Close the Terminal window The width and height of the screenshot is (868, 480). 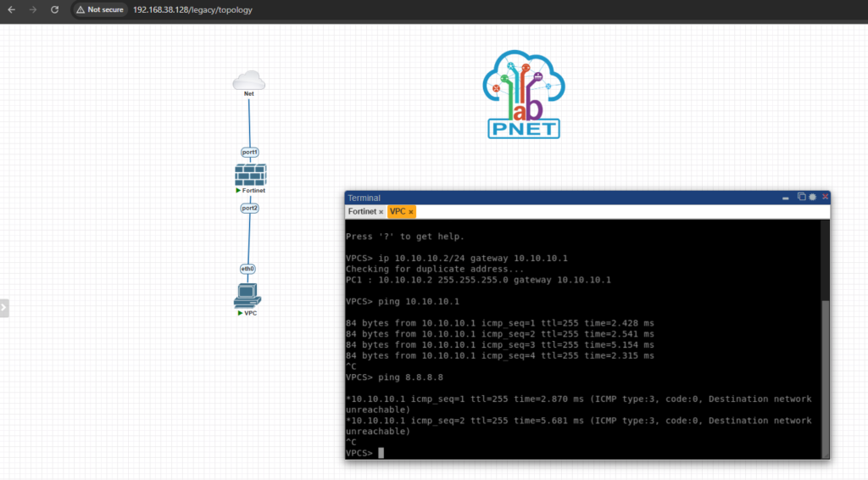coord(826,197)
